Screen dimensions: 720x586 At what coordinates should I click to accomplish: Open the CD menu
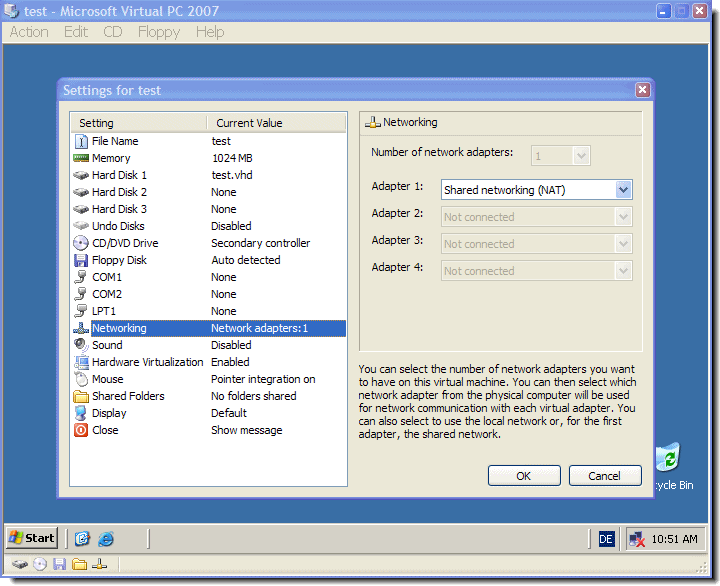pos(112,32)
